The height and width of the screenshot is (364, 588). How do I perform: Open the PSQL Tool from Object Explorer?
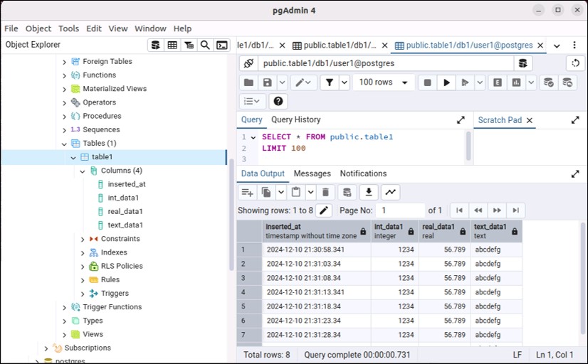point(222,45)
